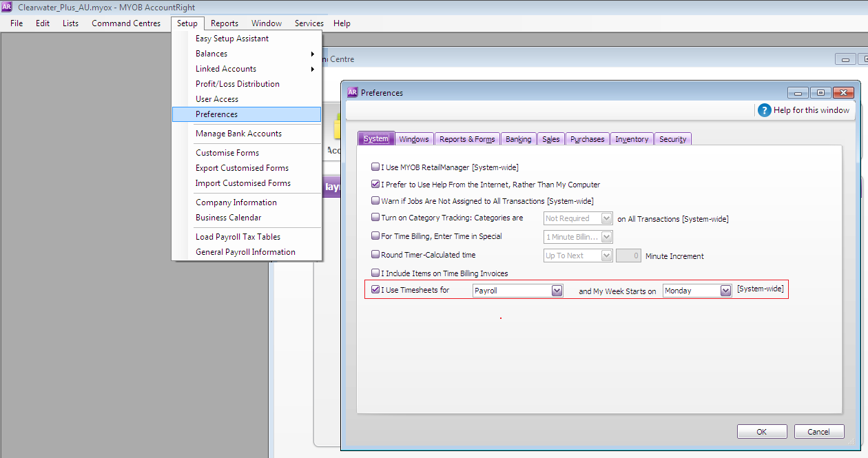Image resolution: width=868 pixels, height=458 pixels.
Task: Click OK in Preferences dialog
Action: (762, 432)
